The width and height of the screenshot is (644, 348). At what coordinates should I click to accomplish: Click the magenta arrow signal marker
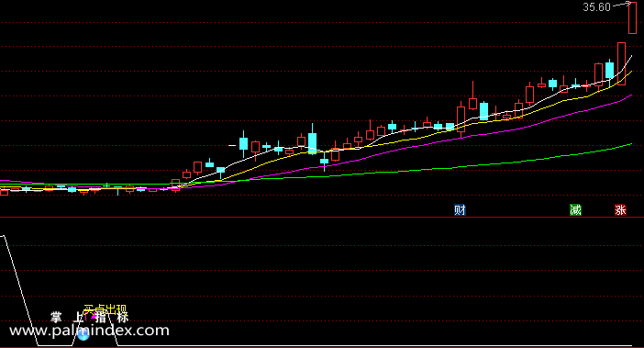pyautogui.click(x=94, y=316)
